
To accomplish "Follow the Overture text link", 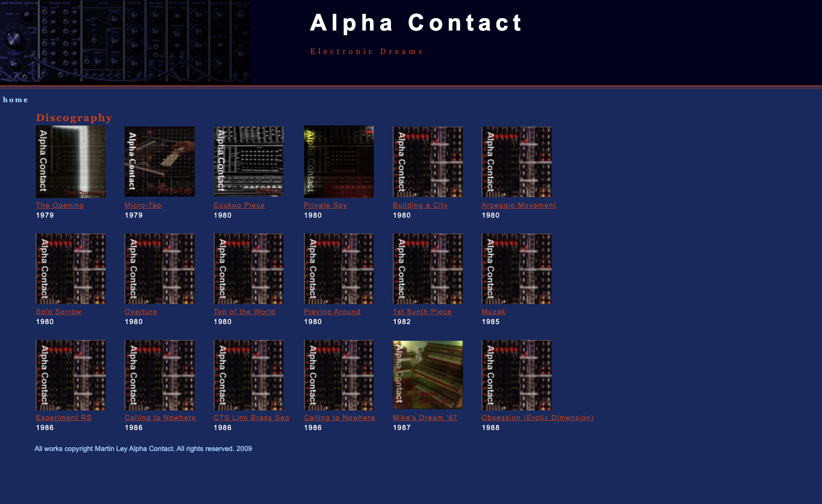I will click(141, 312).
